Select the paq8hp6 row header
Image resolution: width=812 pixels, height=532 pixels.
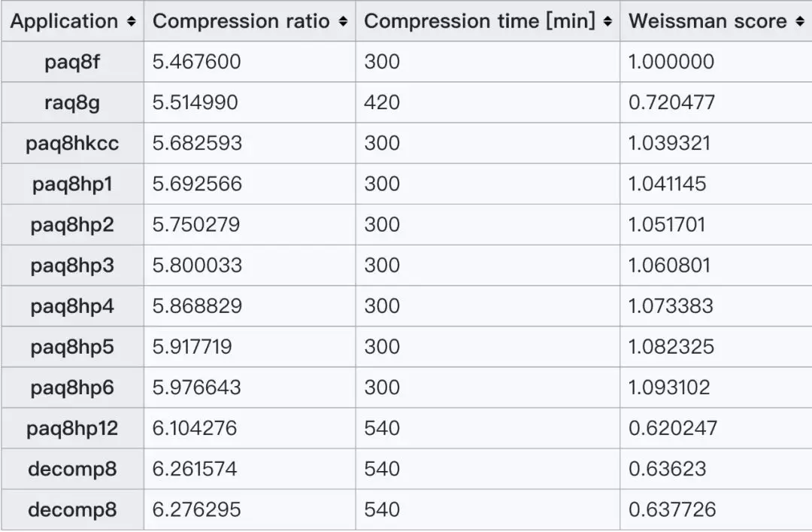72,388
